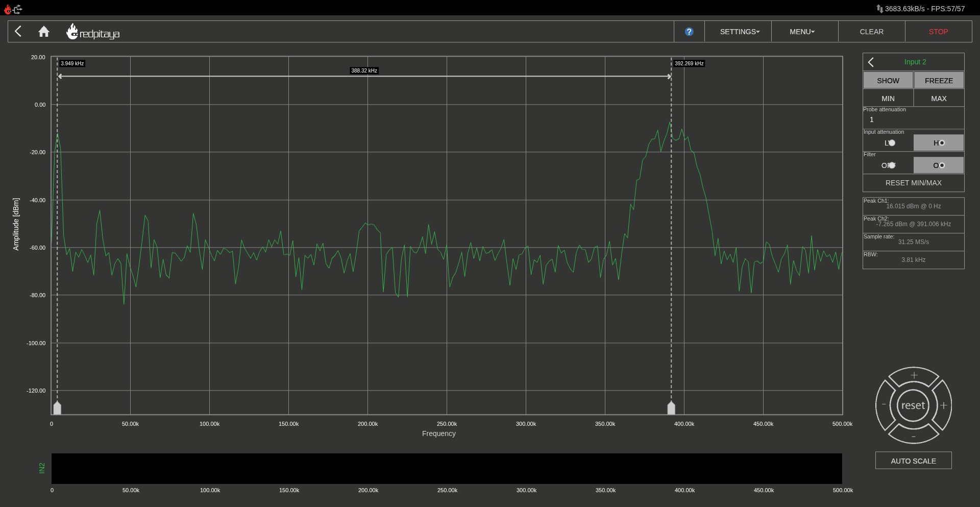Click the back arrow in the toolbar
This screenshot has height=507, width=980.
tap(18, 31)
